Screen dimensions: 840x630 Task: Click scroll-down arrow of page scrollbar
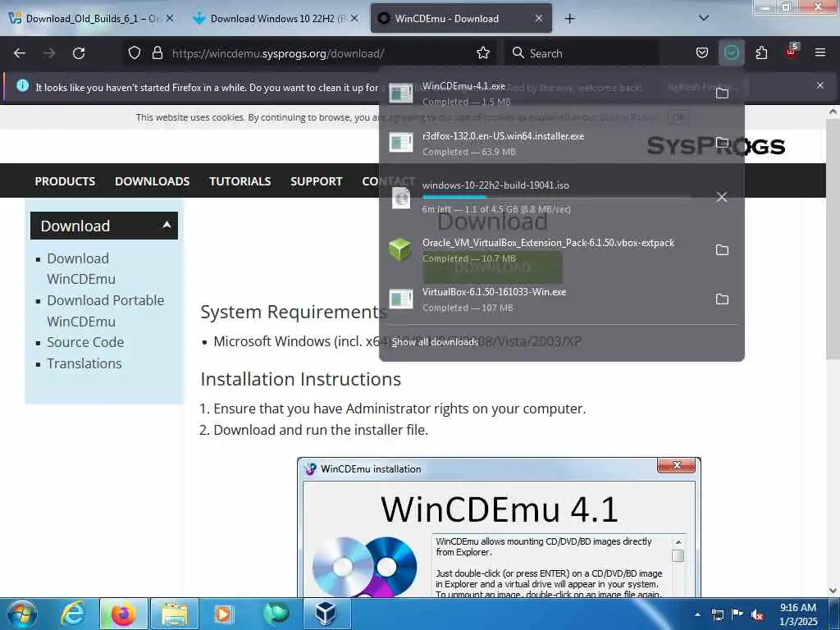click(833, 591)
